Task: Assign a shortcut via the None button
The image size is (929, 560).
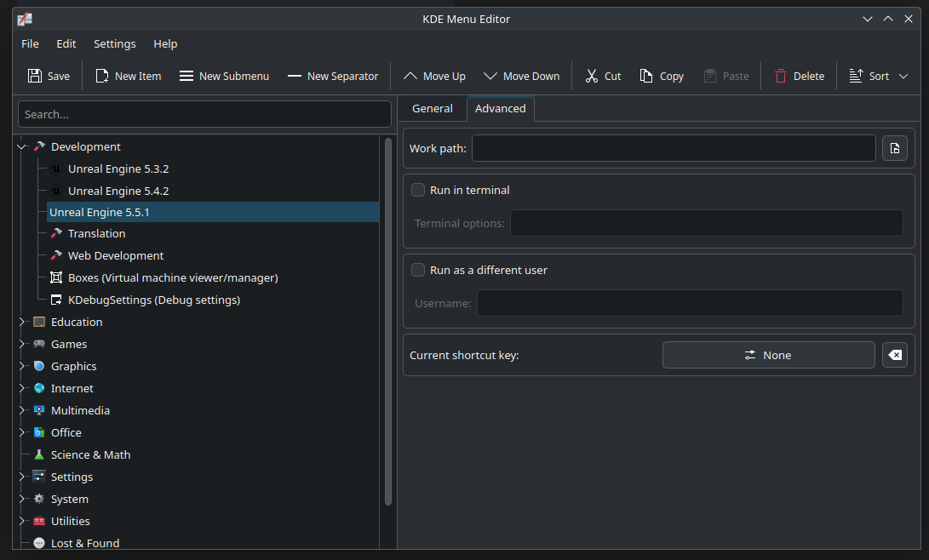Action: tap(768, 355)
